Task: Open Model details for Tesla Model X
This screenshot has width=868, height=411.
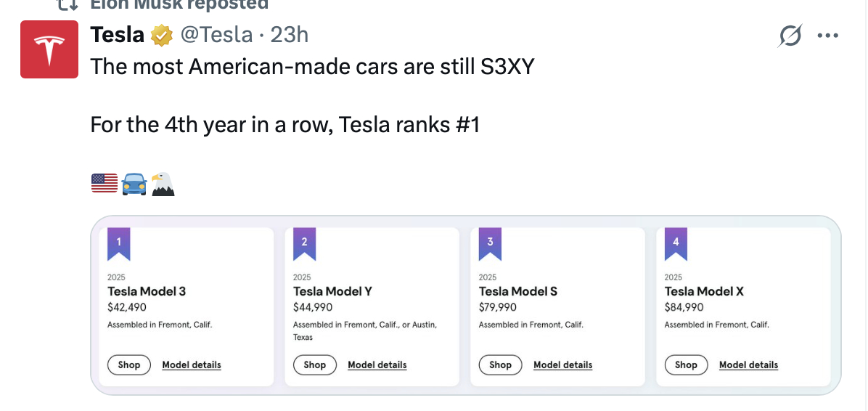Action: (748, 365)
